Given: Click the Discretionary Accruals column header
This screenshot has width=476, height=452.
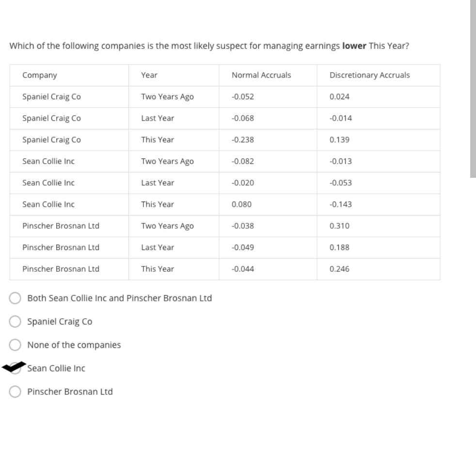Looking at the screenshot, I should [x=369, y=75].
